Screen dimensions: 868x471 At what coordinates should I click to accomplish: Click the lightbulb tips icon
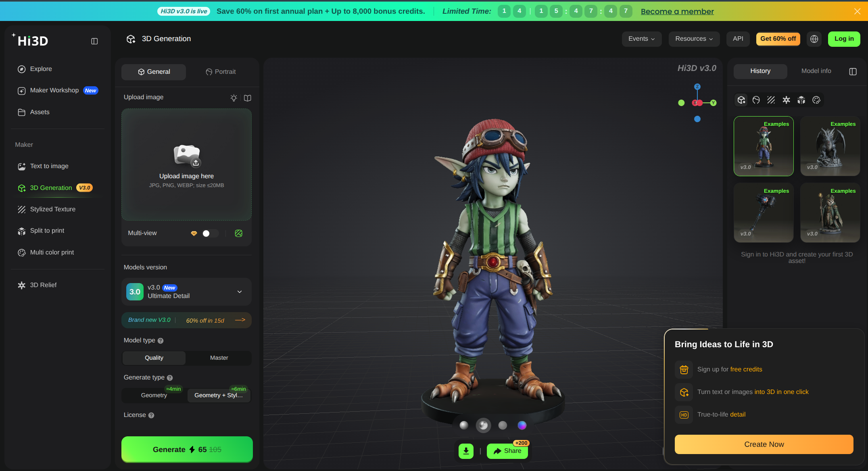pos(234,98)
